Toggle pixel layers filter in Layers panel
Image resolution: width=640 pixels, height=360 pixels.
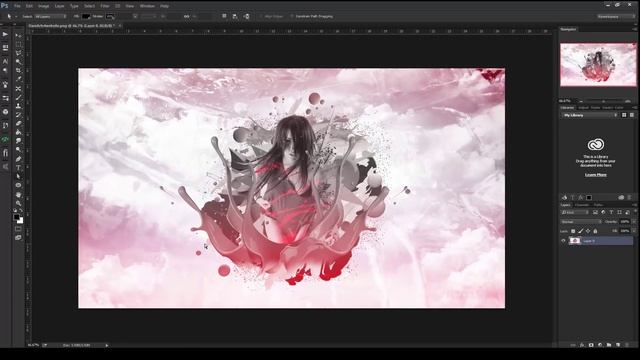tap(595, 212)
